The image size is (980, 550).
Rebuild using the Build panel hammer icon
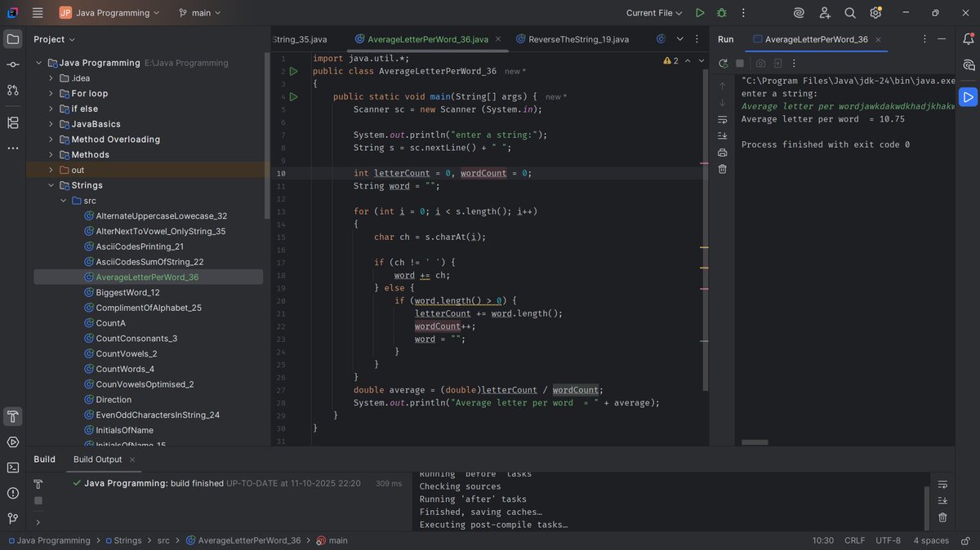[38, 484]
